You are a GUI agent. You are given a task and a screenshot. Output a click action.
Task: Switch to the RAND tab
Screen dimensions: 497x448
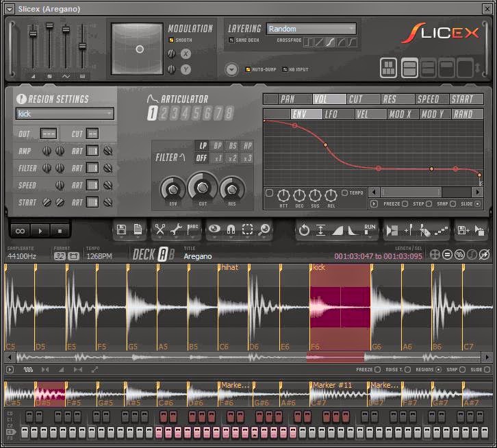point(467,114)
